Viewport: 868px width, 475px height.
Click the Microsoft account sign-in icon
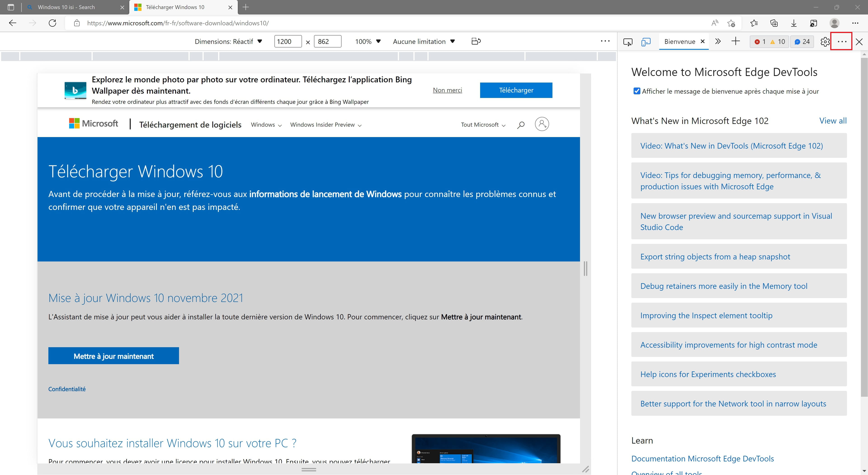coord(542,124)
